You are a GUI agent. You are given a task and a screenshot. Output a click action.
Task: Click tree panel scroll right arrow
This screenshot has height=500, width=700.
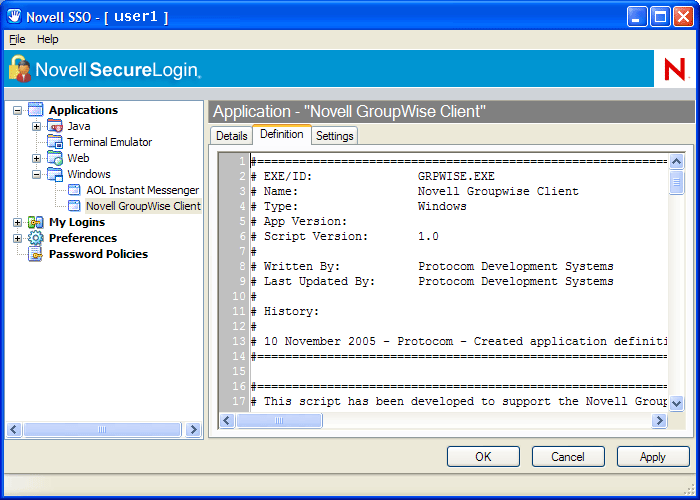click(193, 429)
